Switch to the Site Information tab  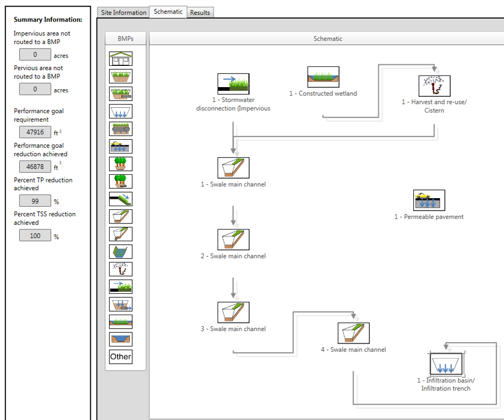point(123,12)
